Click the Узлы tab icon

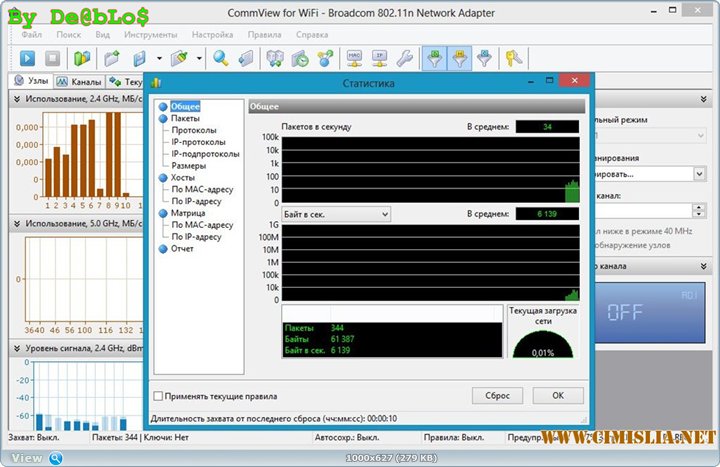click(19, 81)
